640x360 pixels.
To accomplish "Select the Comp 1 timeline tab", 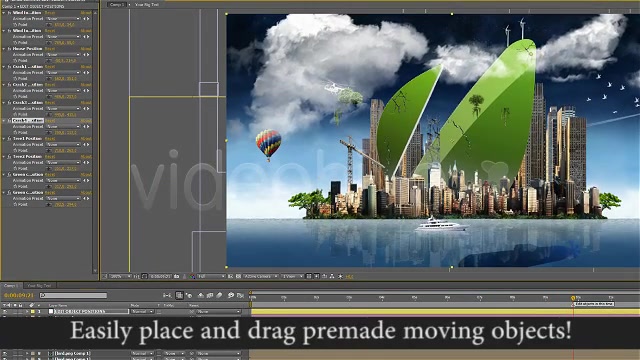I will (11, 286).
